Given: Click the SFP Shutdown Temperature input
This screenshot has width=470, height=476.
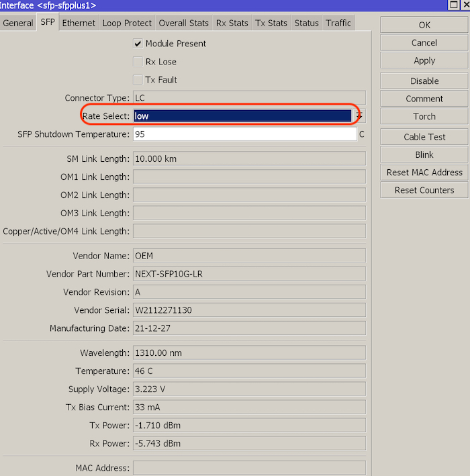Looking at the screenshot, I should pos(244,134).
